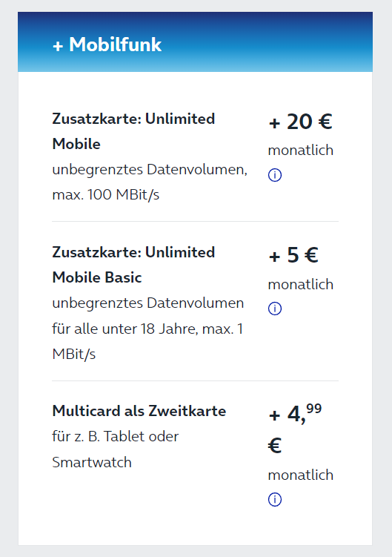Select the Zusatzkarte: Unlimited Mobile title
Viewport: 392px width, 557px height.
tap(133, 131)
